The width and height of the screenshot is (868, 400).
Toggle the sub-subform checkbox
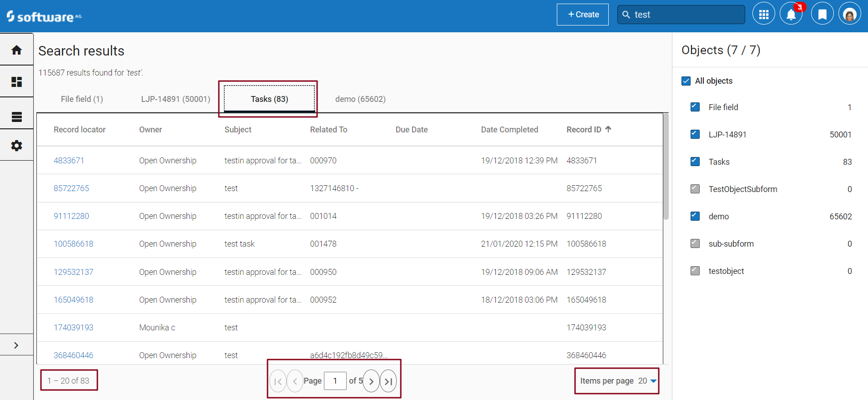(695, 243)
